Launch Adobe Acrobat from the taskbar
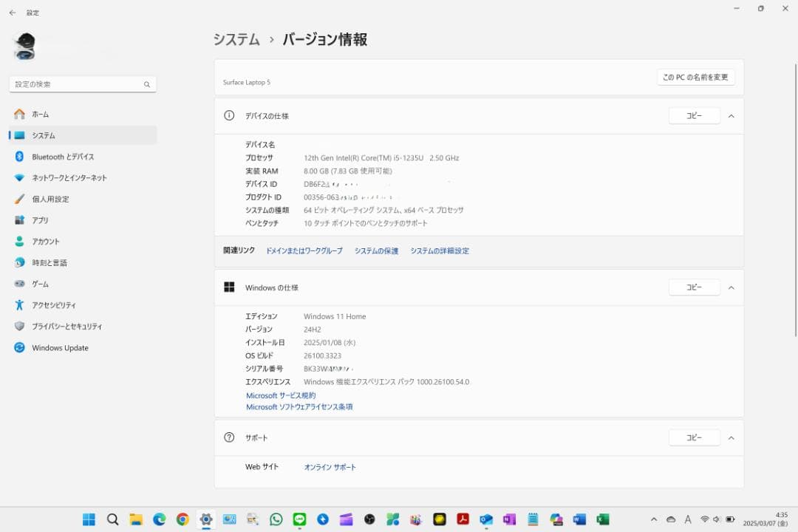 pos(463,520)
